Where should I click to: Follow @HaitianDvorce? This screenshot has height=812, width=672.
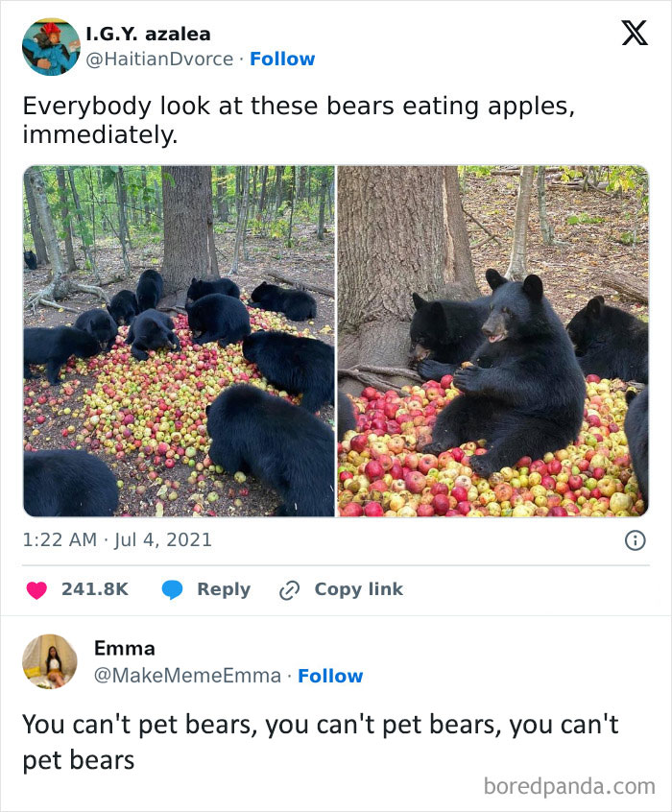pyautogui.click(x=282, y=58)
